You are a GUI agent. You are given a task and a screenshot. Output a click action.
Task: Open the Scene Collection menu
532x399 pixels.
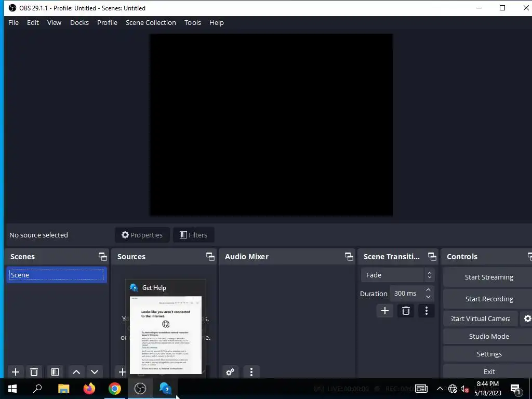click(x=151, y=23)
